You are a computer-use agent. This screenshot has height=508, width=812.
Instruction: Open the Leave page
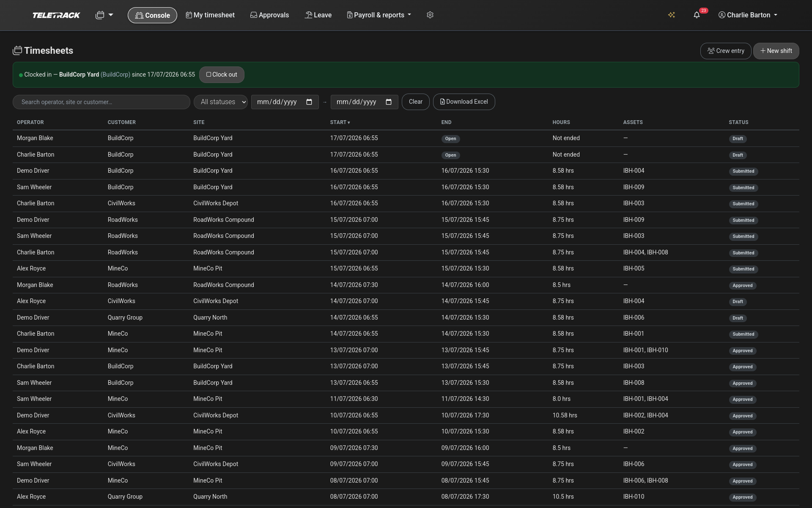[318, 15]
